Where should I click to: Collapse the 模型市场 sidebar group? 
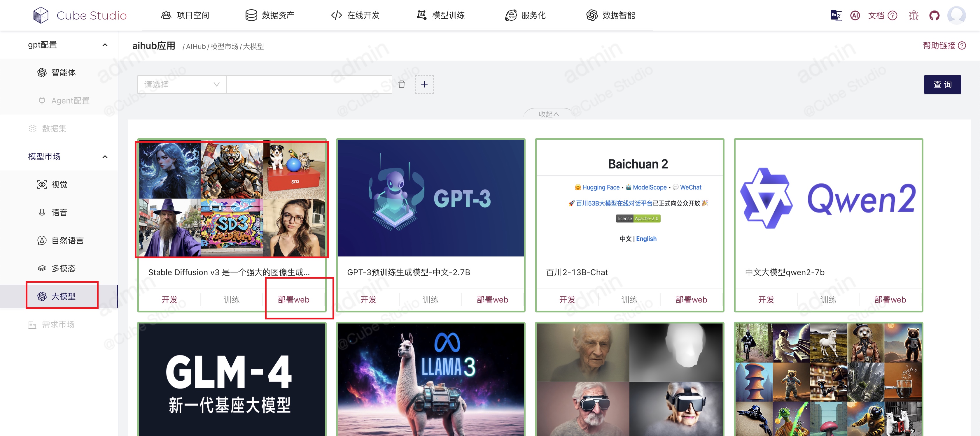(105, 157)
